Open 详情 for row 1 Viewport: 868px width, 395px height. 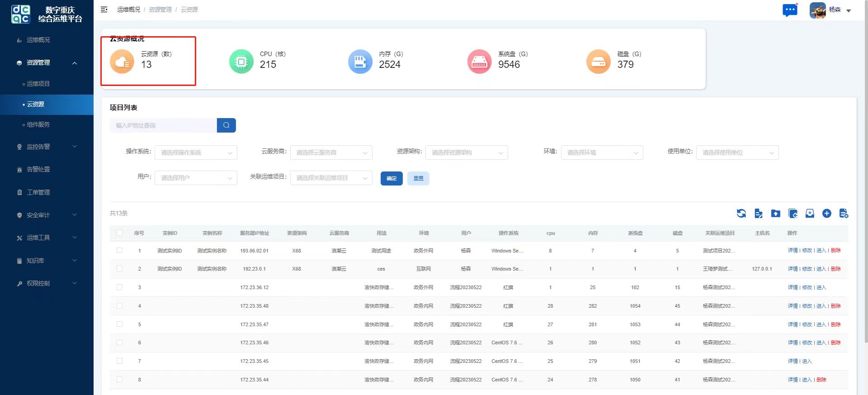(x=793, y=250)
